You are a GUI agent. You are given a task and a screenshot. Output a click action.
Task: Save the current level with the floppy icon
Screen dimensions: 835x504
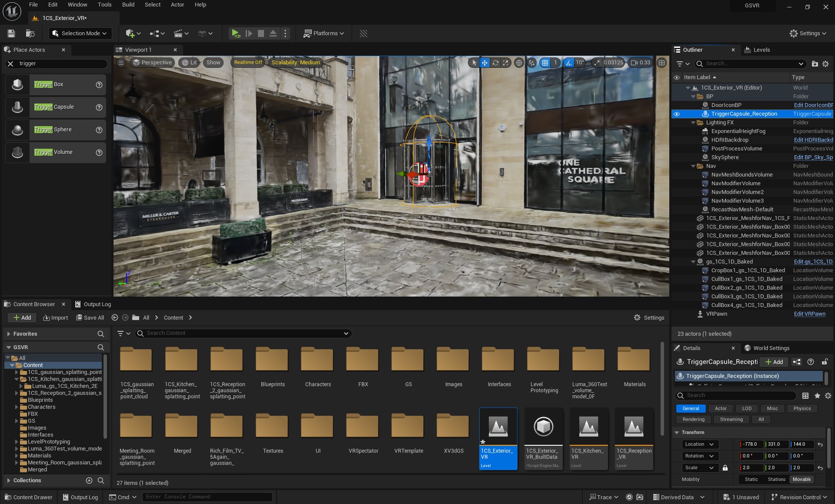pyautogui.click(x=11, y=33)
